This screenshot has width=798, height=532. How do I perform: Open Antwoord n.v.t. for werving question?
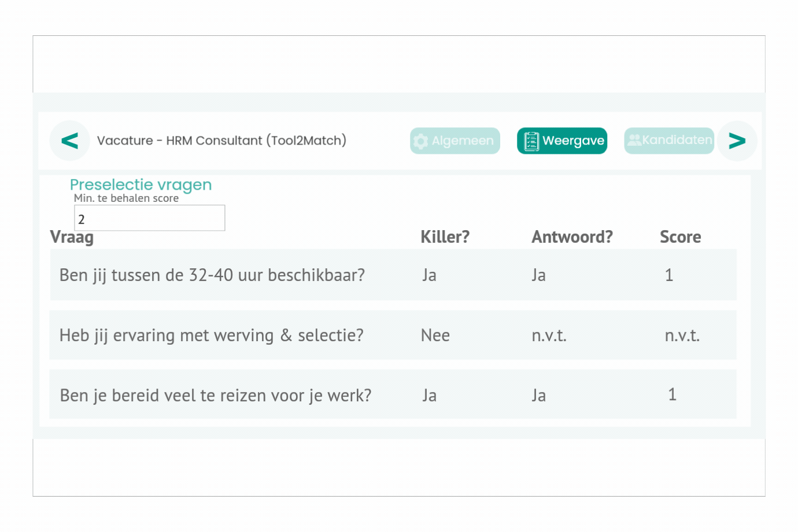pos(549,335)
